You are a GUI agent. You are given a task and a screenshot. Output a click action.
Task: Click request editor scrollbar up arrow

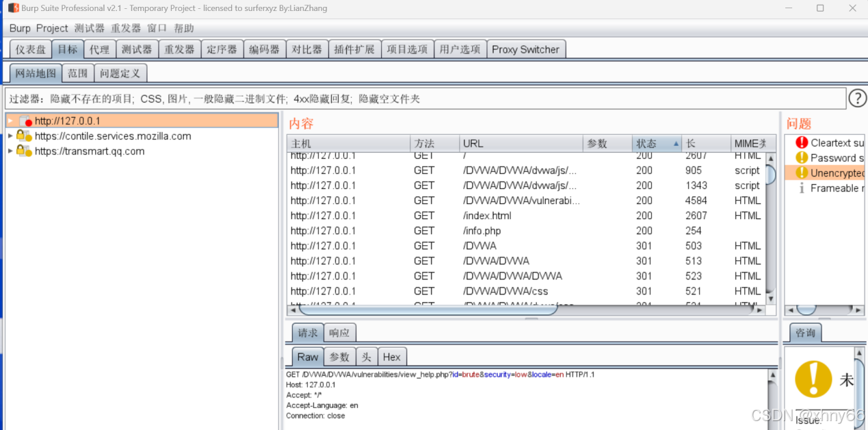772,375
